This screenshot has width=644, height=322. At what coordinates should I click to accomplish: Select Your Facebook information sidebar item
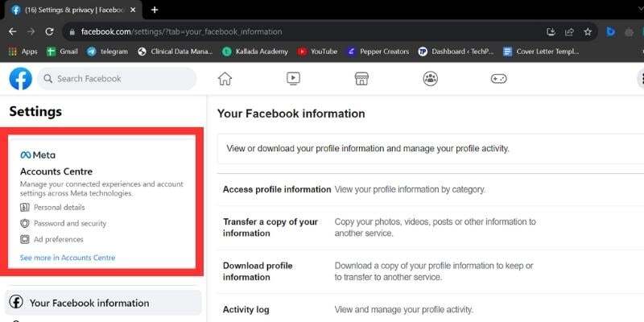point(103,303)
